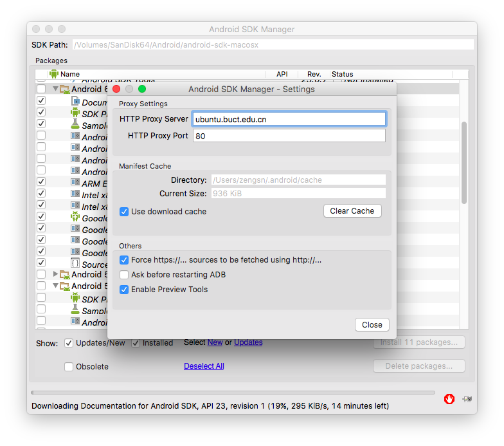Click into the HTTP Proxy Port field
This screenshot has height=446, width=504.
pos(289,136)
